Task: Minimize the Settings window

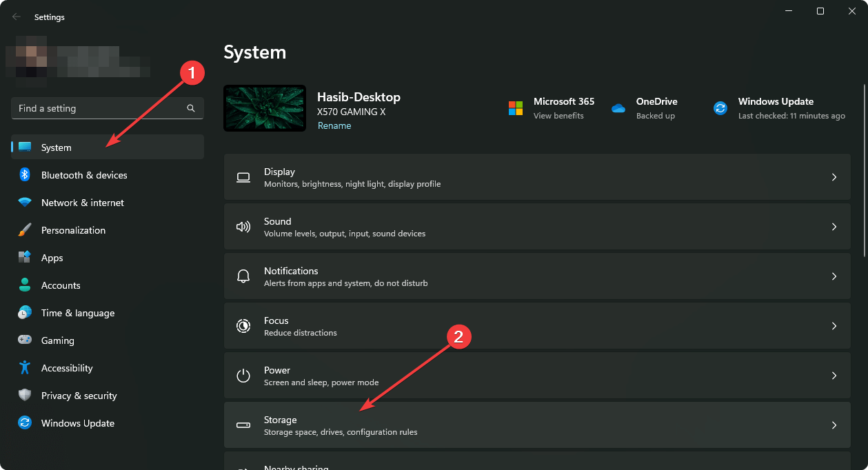Action: (789, 11)
